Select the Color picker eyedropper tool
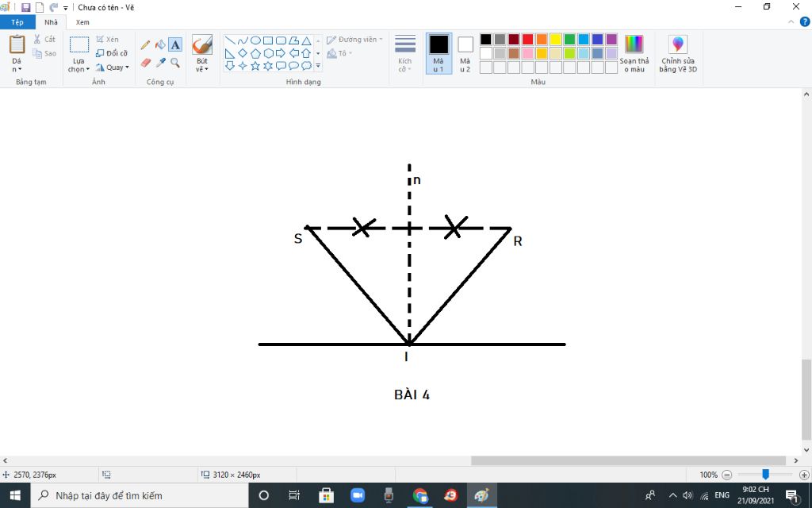 click(x=160, y=62)
